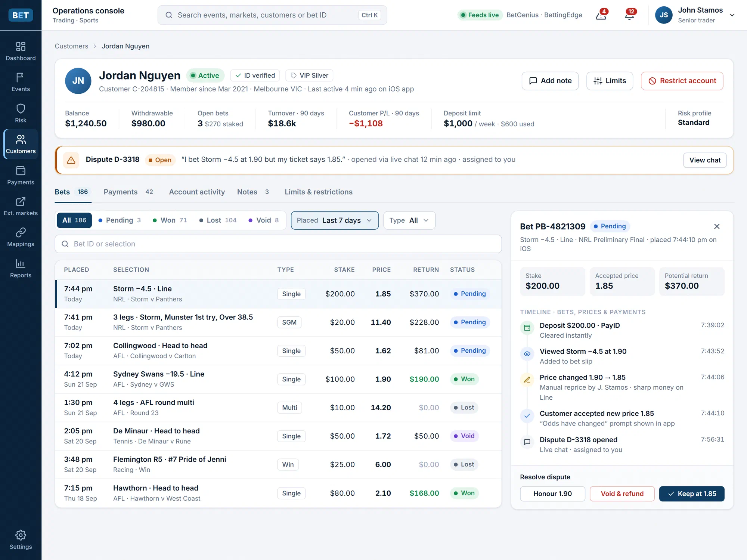The height and width of the screenshot is (560, 747).
Task: Click Bet ID or selection search field
Action: (x=278, y=244)
